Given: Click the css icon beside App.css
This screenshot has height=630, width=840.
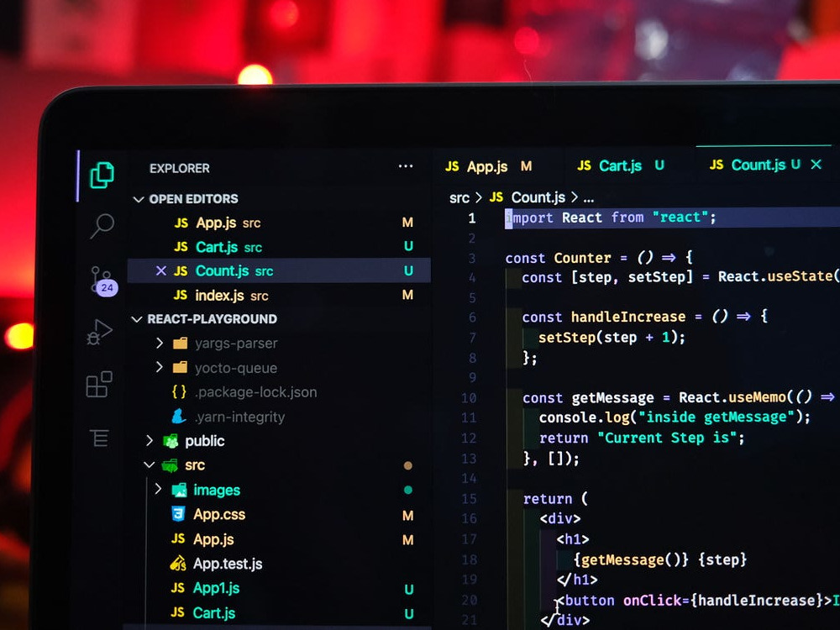Looking at the screenshot, I should point(178,514).
